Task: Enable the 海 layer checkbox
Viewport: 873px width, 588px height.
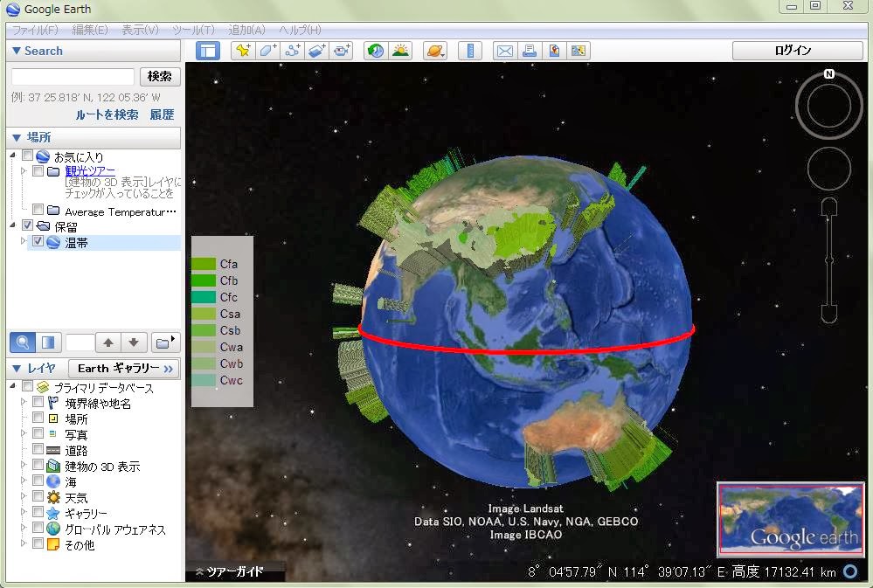Action: (38, 480)
